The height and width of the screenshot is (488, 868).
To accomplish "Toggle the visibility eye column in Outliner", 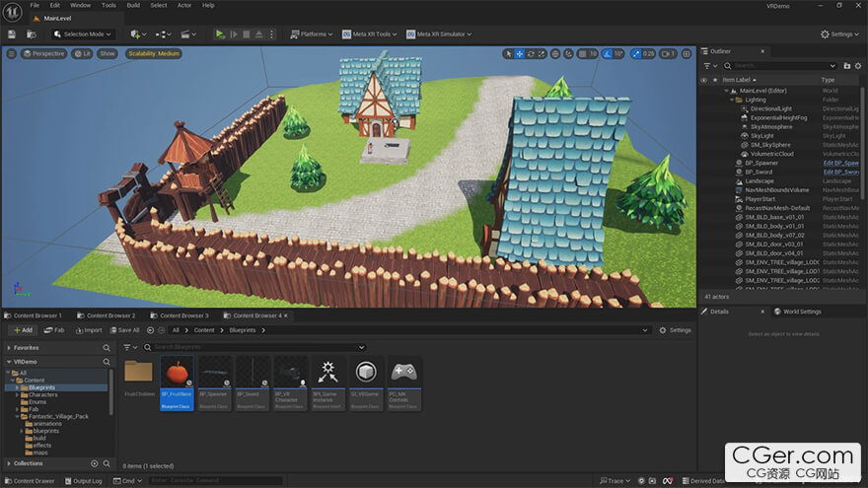I will [x=704, y=80].
